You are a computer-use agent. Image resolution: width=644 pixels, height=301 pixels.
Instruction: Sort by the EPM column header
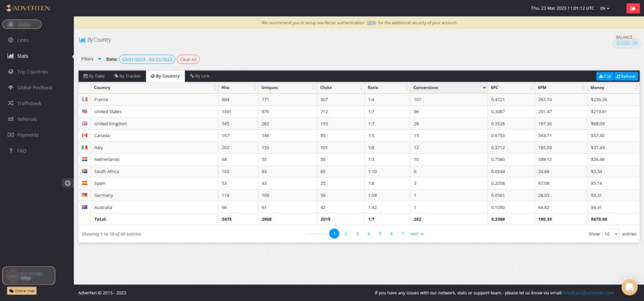click(561, 88)
